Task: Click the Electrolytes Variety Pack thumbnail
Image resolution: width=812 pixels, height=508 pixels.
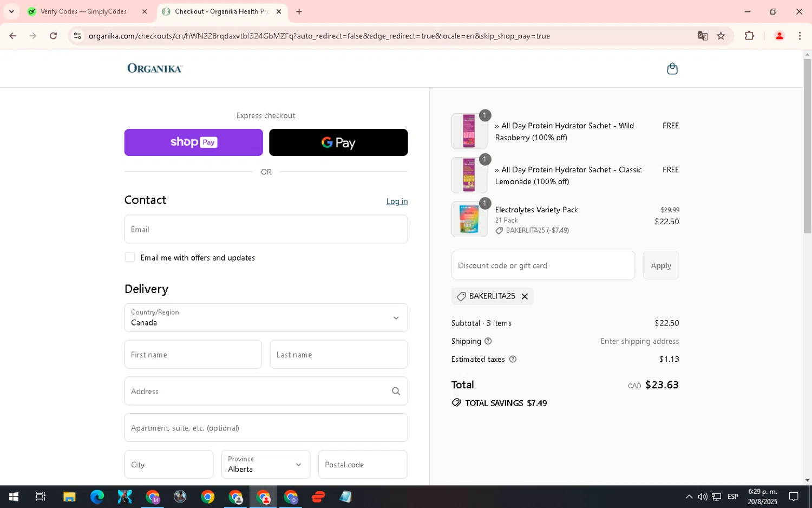Action: point(469,219)
